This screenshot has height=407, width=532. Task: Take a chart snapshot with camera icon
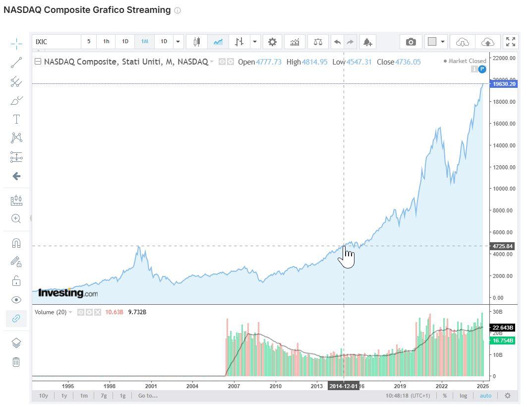[x=411, y=42]
